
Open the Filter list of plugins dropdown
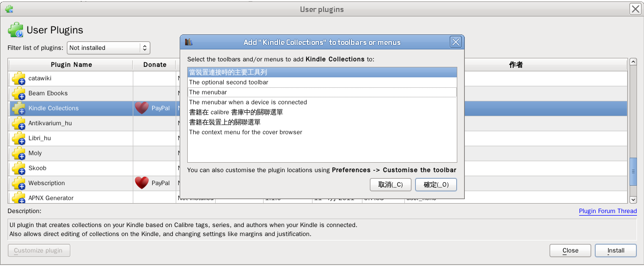coord(108,48)
